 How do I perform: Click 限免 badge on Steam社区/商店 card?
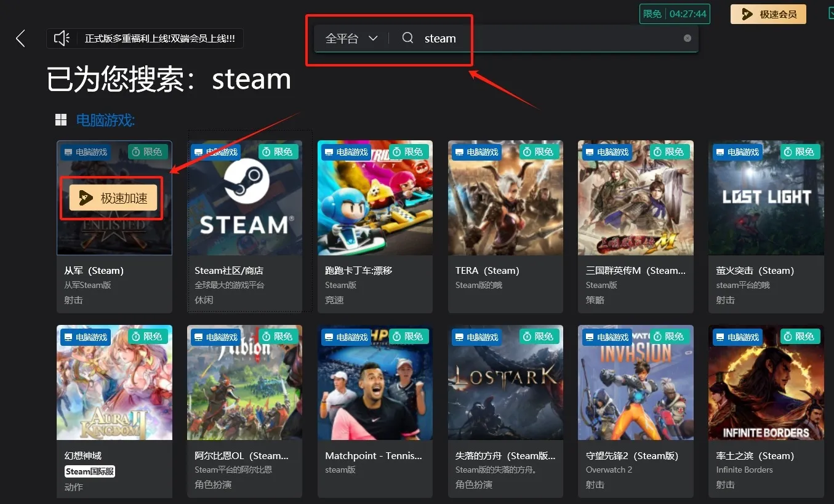[278, 151]
